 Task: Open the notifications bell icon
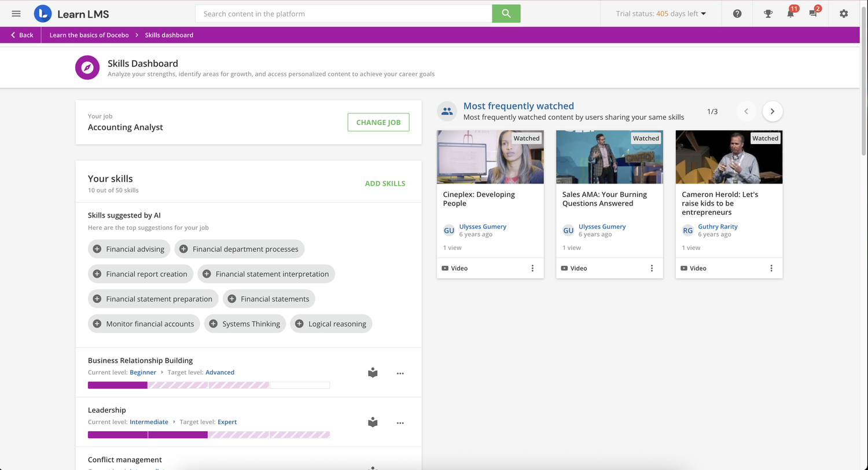click(x=790, y=13)
